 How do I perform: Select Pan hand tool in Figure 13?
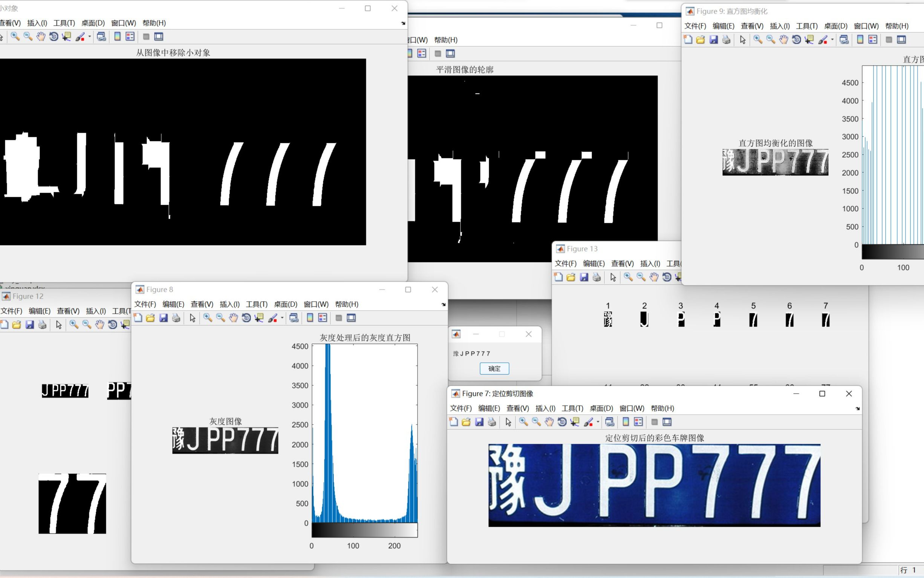tap(654, 277)
